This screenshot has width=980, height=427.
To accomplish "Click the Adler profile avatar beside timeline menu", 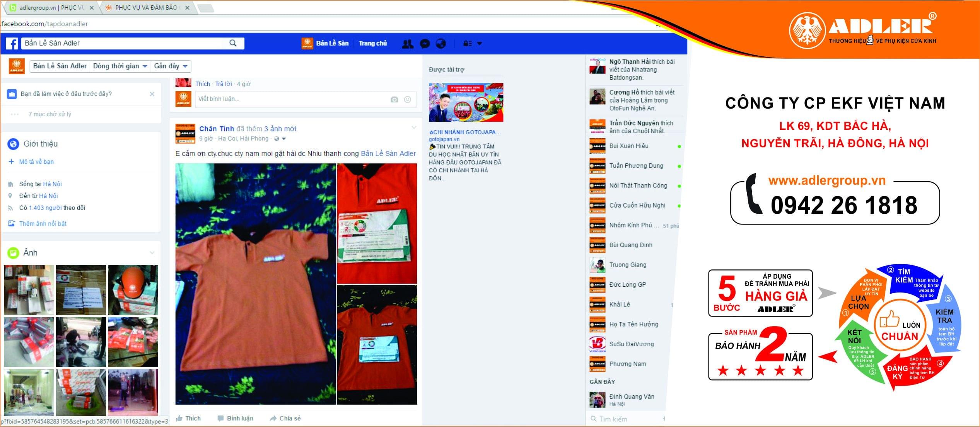I will coord(17,66).
